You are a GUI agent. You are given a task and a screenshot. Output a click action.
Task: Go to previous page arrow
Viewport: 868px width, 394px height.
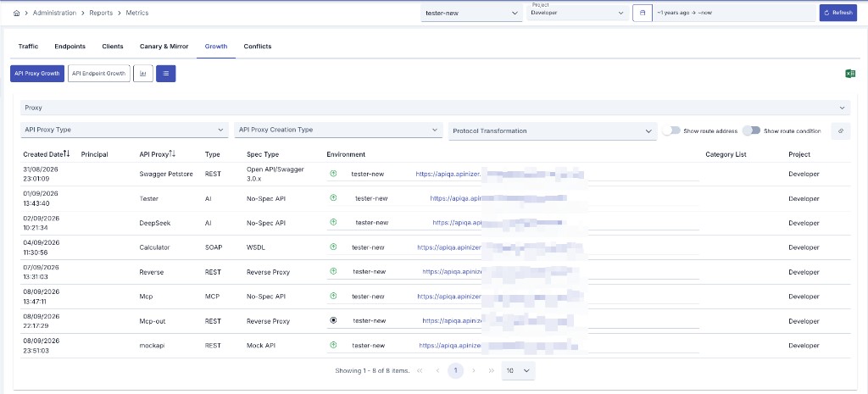[437, 371]
